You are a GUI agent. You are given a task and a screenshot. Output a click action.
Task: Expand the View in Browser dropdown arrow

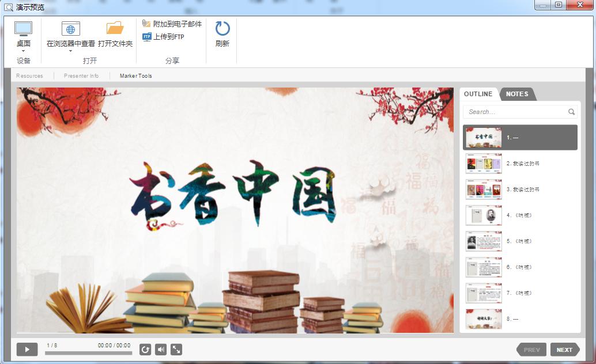[x=70, y=51]
